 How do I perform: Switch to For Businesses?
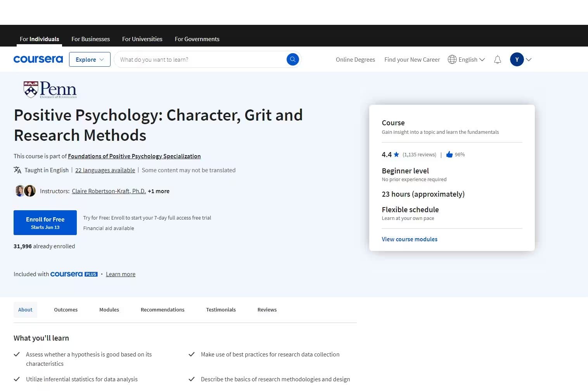(90, 39)
